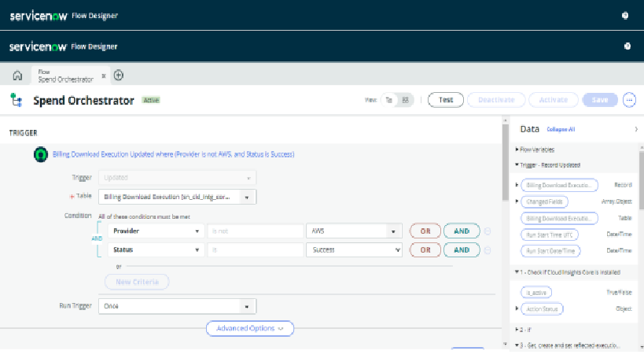Click the help icon in lower header
This screenshot has width=644, height=362.
pos(627,46)
